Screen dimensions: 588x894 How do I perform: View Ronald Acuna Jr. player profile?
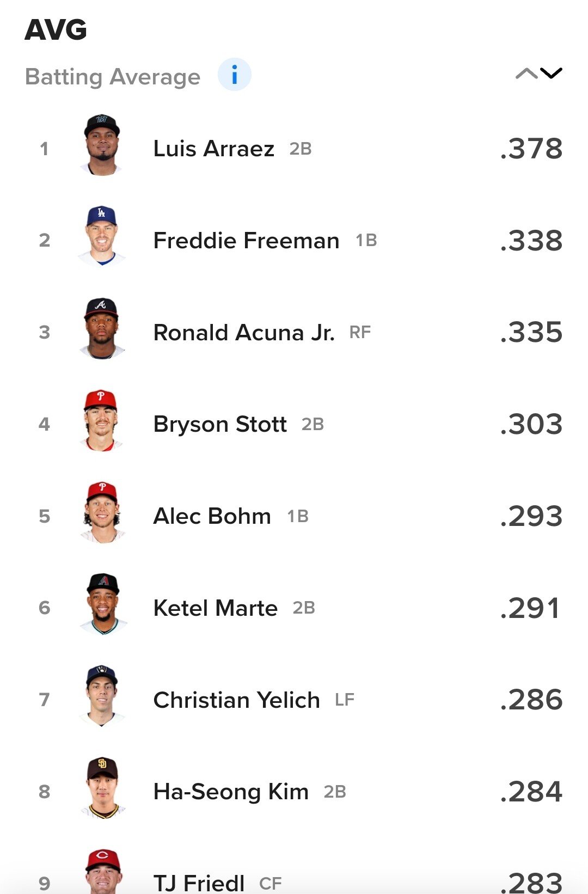pos(244,332)
